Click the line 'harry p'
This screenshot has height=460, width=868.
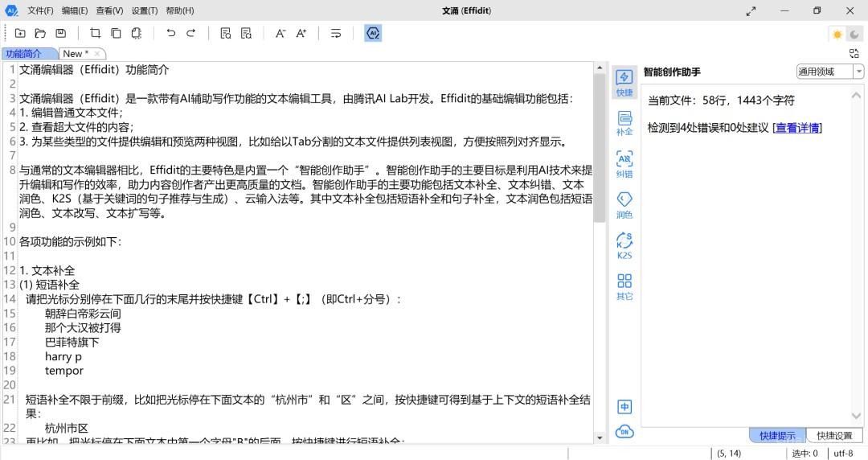[x=63, y=356]
